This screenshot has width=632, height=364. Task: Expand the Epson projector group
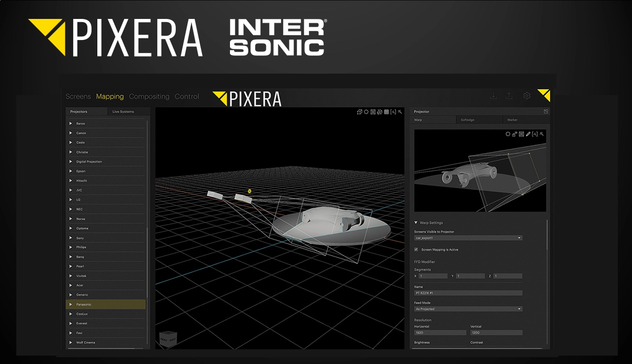71,171
